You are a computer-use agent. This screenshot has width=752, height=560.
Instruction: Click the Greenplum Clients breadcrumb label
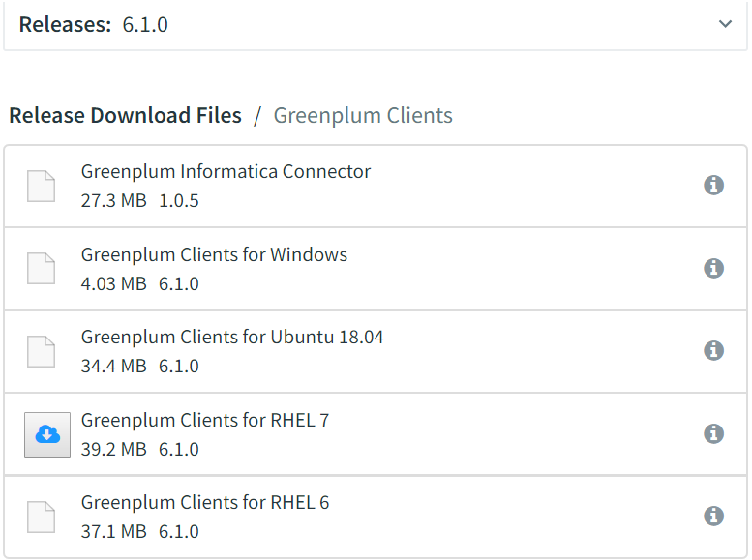363,116
